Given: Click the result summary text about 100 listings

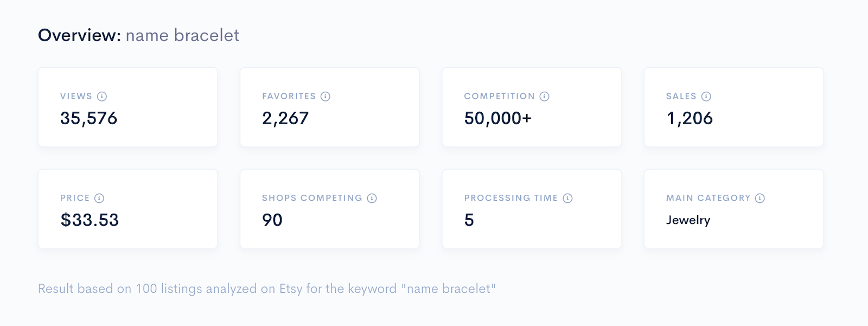Looking at the screenshot, I should (x=267, y=289).
